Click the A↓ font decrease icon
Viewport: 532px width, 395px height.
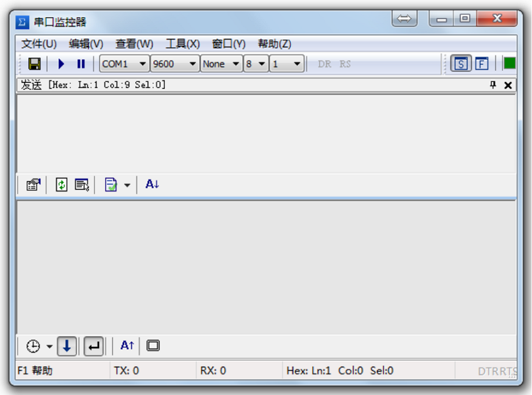(152, 184)
